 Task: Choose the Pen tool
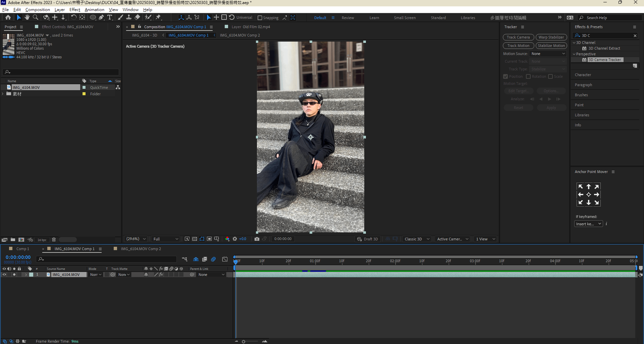click(x=101, y=17)
